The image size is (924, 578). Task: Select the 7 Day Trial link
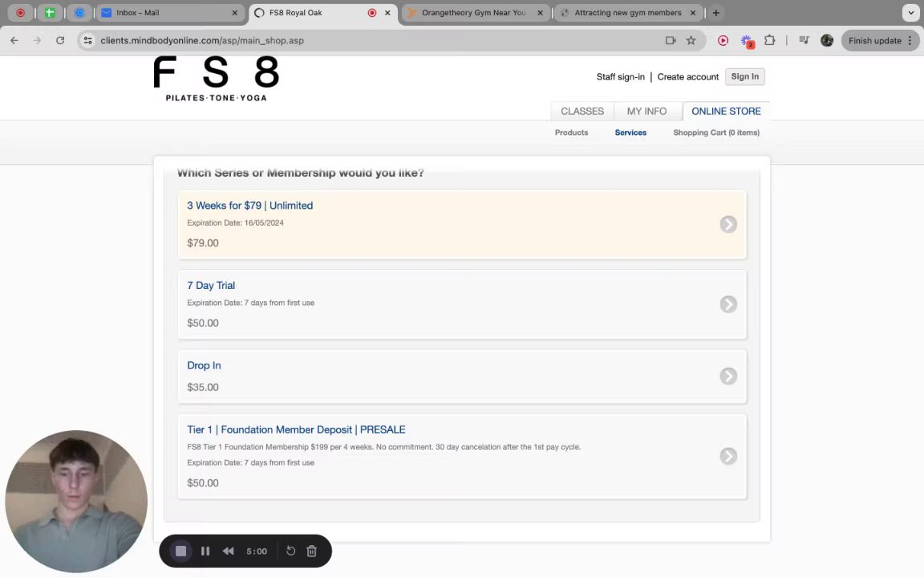(x=211, y=286)
